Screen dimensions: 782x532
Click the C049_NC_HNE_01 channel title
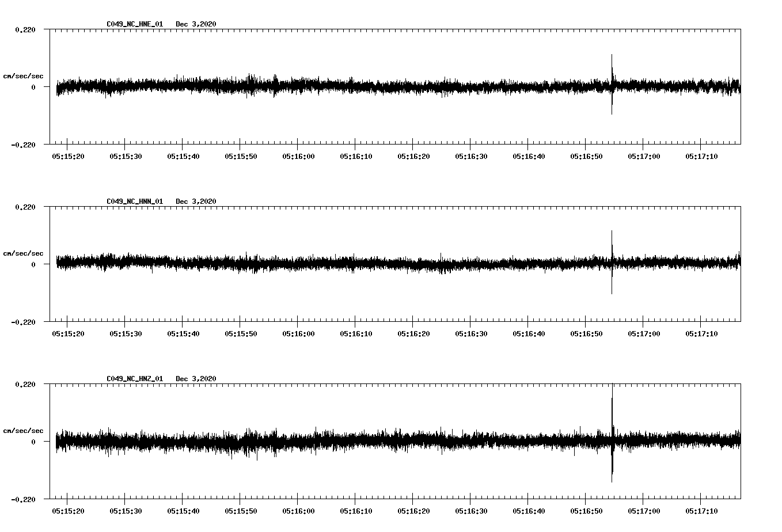[134, 24]
